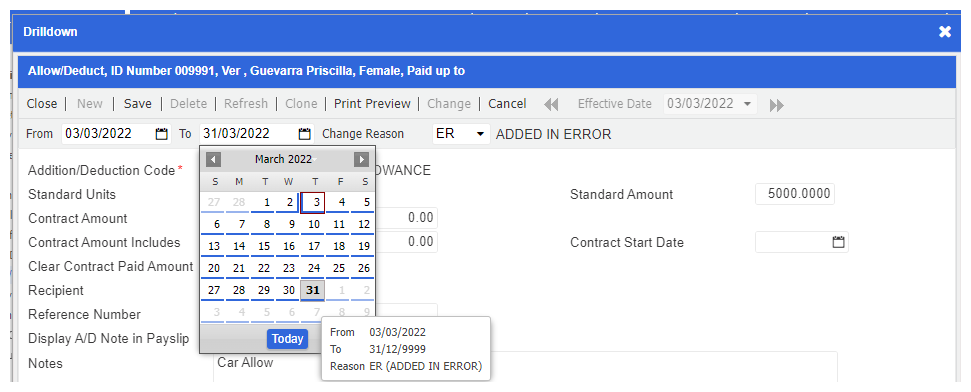Image resolution: width=971 pixels, height=392 pixels.
Task: Jump to next effective date record
Action: pos(777,105)
